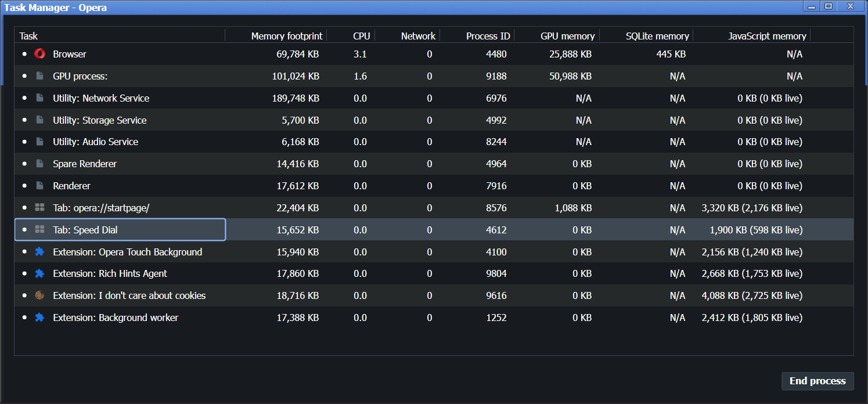Click the puzzle icon for Rich Hints Agent
Viewport: 868px width, 404px height.
click(39, 273)
